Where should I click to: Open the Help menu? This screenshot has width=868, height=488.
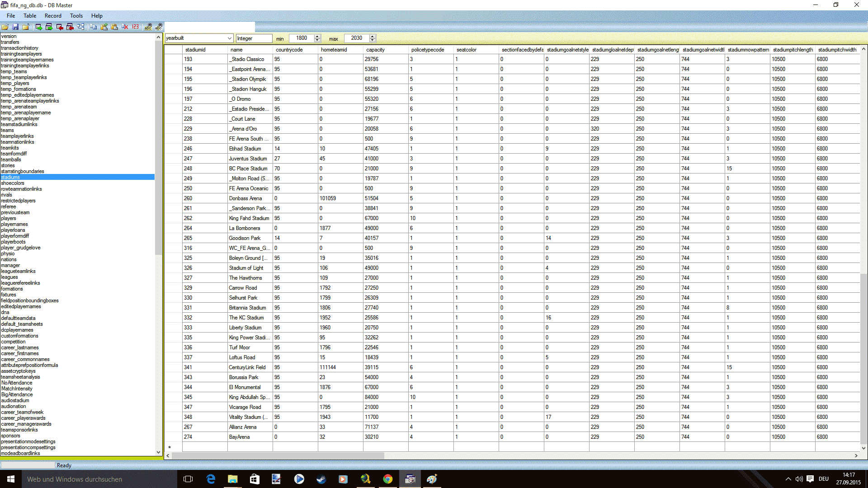[x=97, y=15]
